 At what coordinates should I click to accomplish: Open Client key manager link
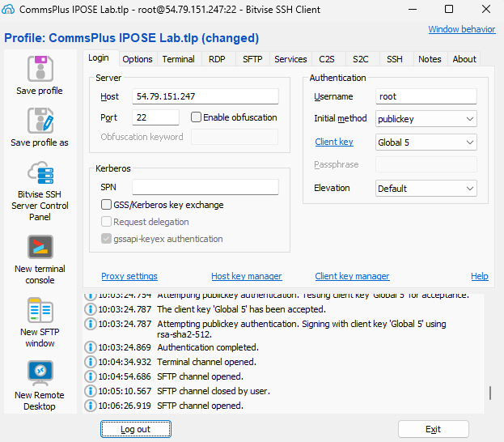[352, 276]
